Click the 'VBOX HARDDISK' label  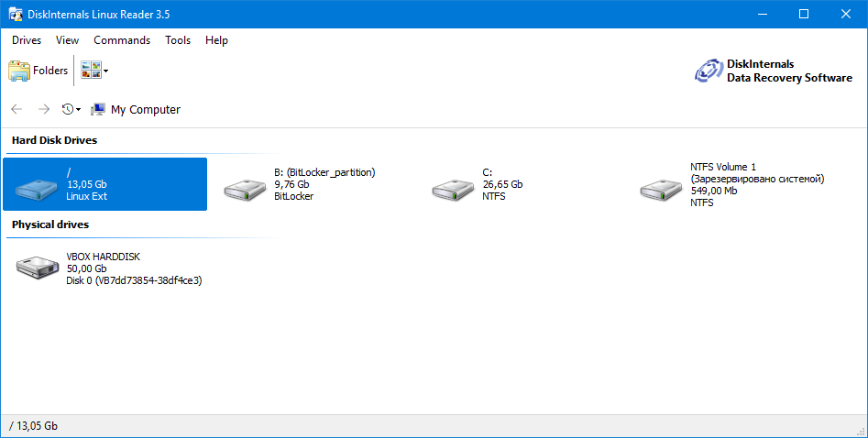point(103,257)
